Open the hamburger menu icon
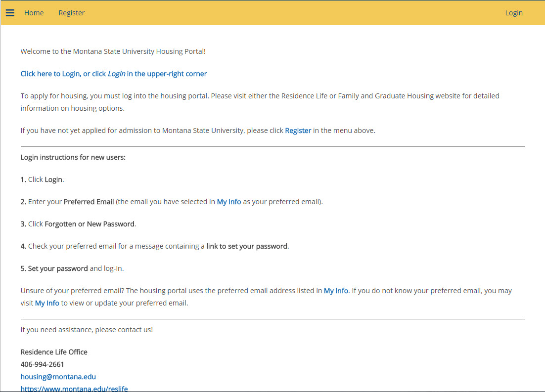 click(10, 13)
